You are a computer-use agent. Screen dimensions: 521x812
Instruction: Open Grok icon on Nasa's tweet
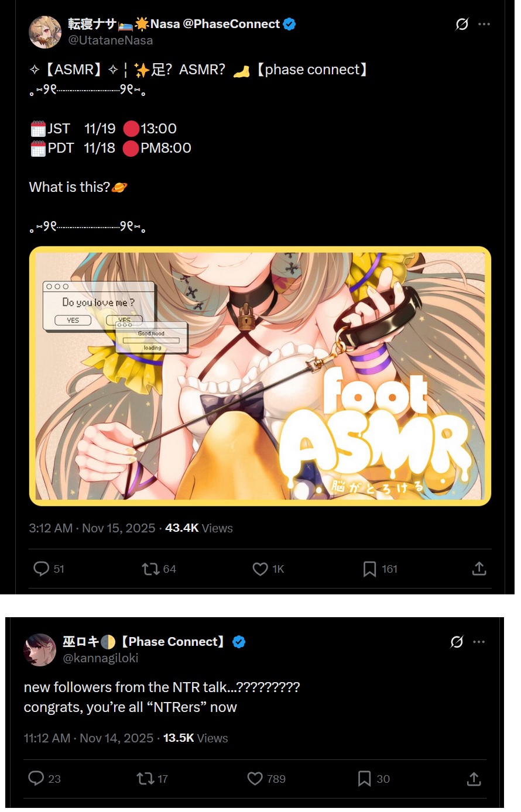462,24
